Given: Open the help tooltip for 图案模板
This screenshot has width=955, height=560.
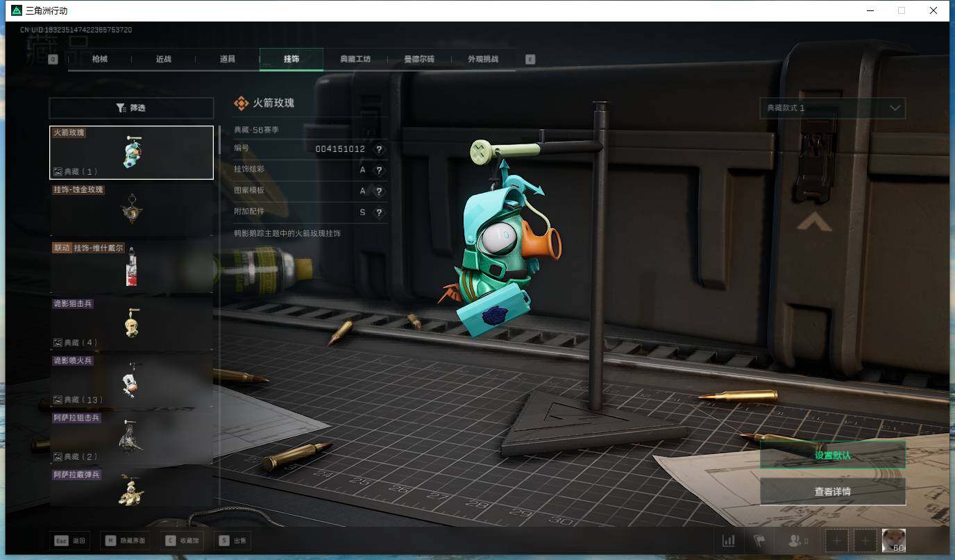Looking at the screenshot, I should tap(379, 192).
